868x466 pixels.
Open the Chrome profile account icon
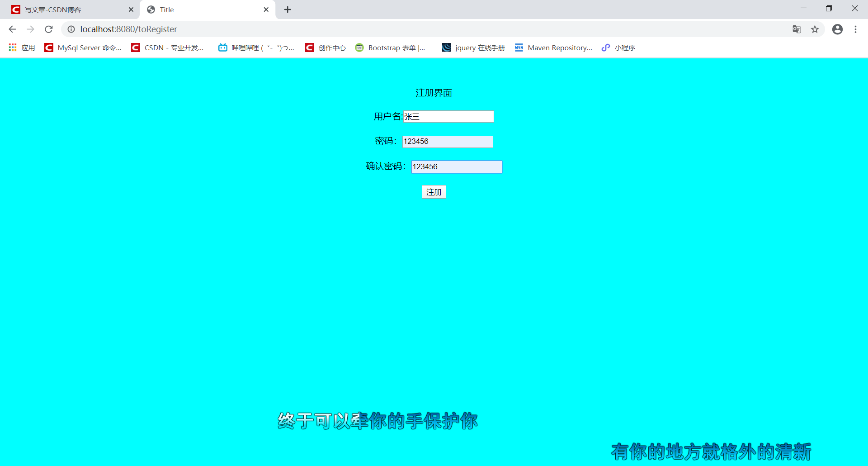pyautogui.click(x=837, y=29)
